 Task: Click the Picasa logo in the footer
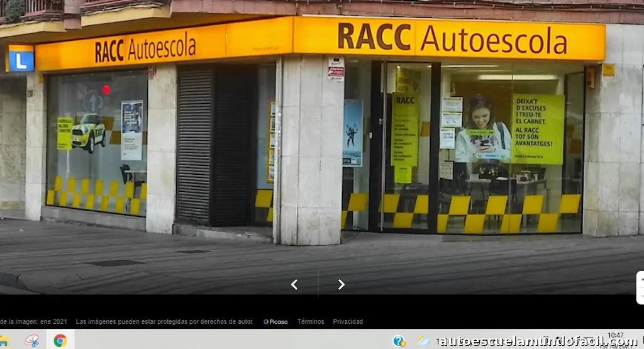click(275, 321)
